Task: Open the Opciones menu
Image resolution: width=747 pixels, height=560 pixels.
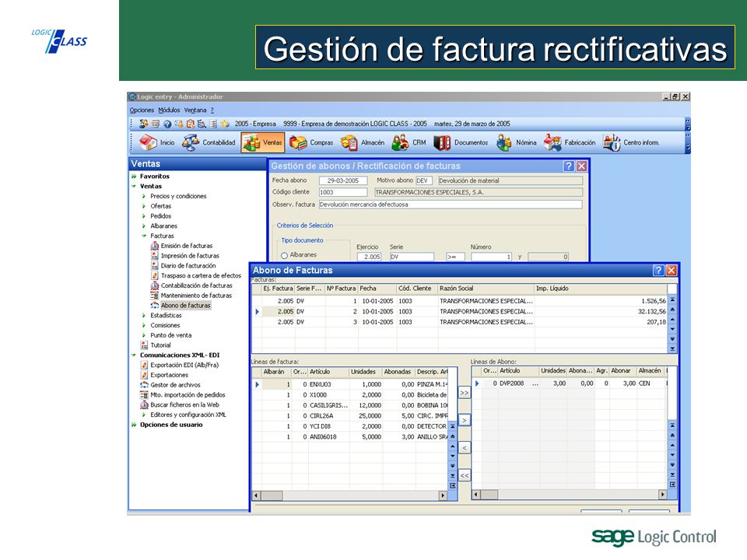Action: point(142,110)
